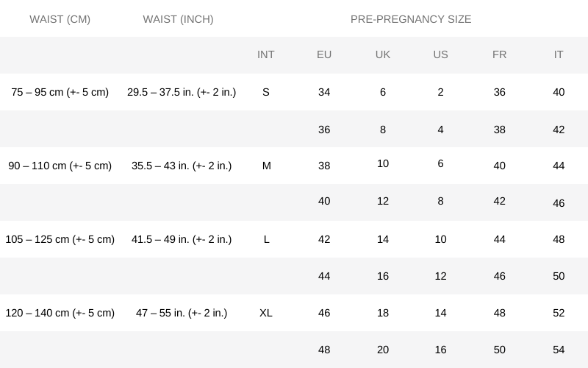Click the WAIST (INCH) column header
Image resolution: width=588 pixels, height=368 pixels.
(x=178, y=19)
